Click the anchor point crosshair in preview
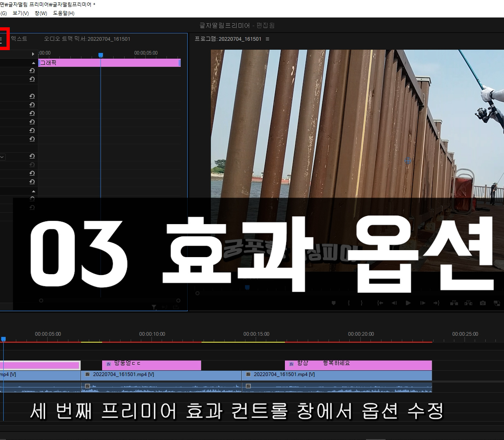 point(408,161)
